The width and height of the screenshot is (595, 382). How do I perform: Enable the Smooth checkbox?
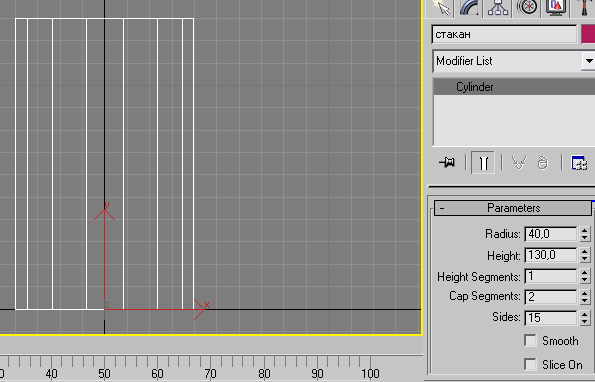(530, 340)
